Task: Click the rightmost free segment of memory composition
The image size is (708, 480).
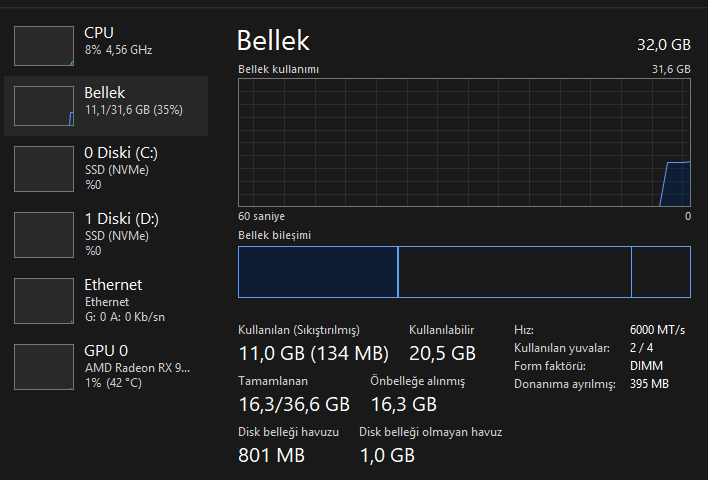Action: coord(661,272)
